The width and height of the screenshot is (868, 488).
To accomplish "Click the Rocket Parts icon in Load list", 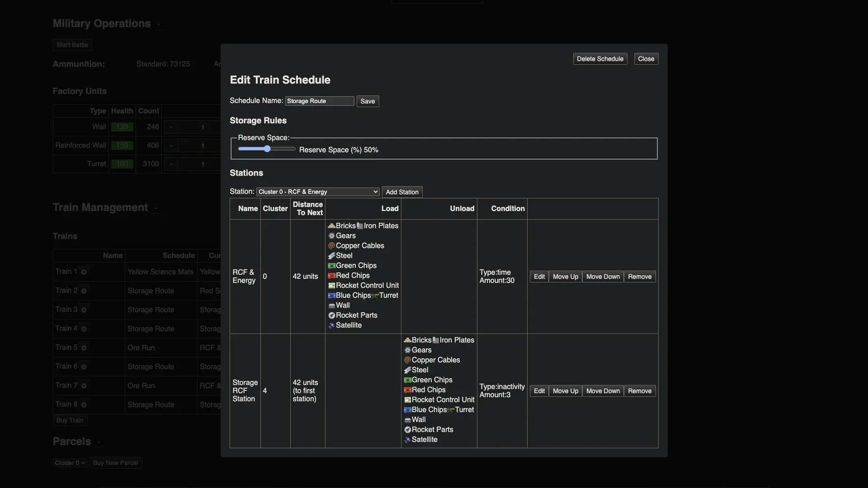I will click(x=331, y=315).
